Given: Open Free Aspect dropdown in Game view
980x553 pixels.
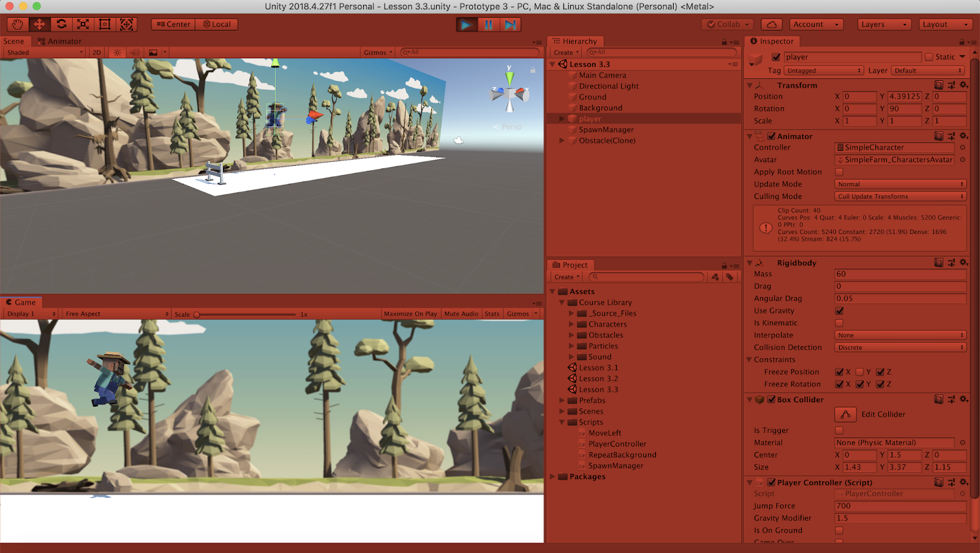Looking at the screenshot, I should click(x=117, y=314).
